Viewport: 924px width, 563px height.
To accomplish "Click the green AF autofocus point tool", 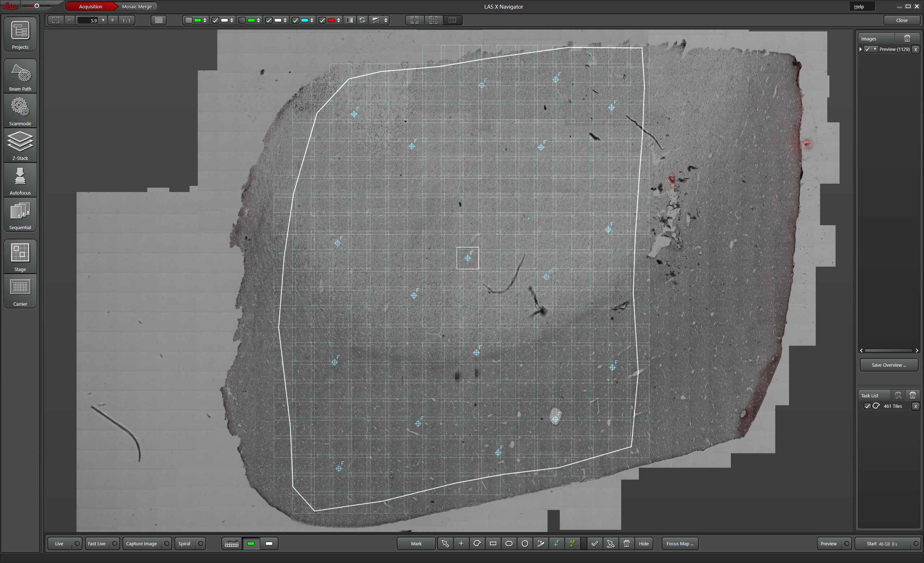I will click(x=572, y=544).
